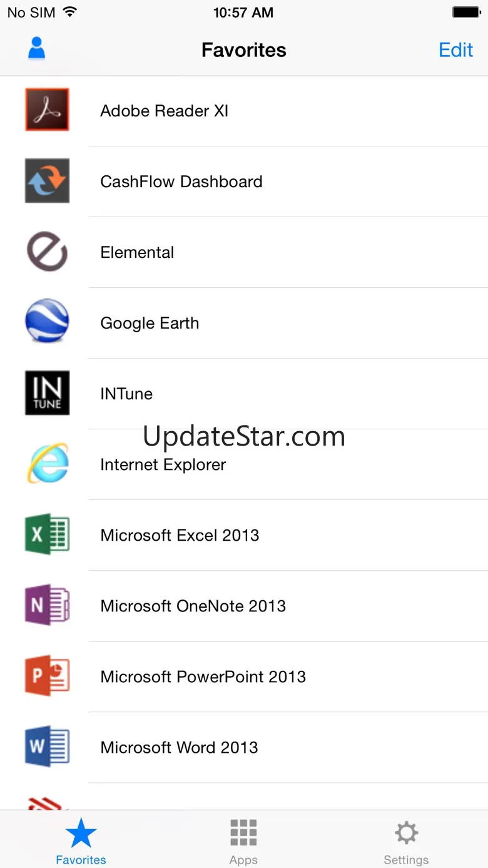Image resolution: width=488 pixels, height=868 pixels.
Task: Tap the Microsoft Excel 2013 icon
Action: [47, 534]
